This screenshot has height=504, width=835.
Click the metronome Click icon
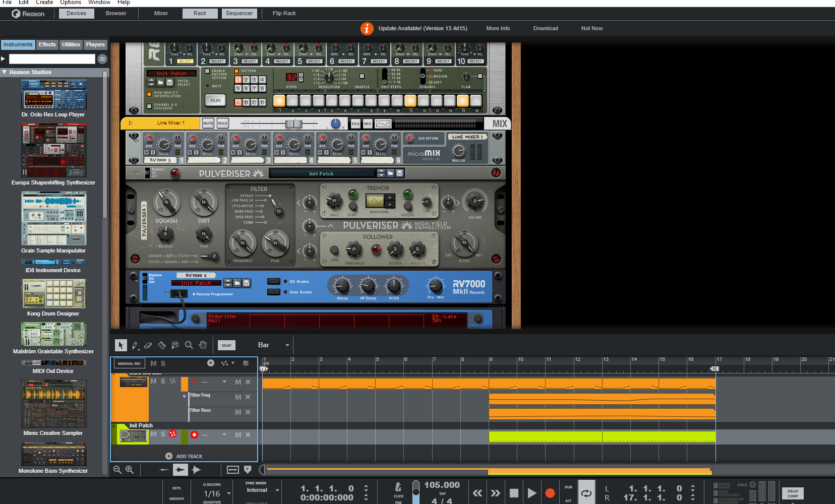pyautogui.click(x=398, y=487)
